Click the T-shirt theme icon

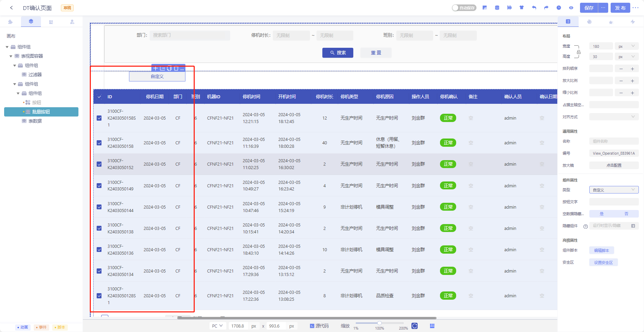(522, 8)
